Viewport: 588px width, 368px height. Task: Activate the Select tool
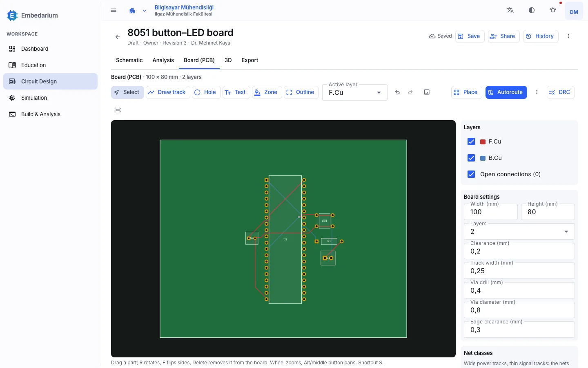tap(127, 92)
